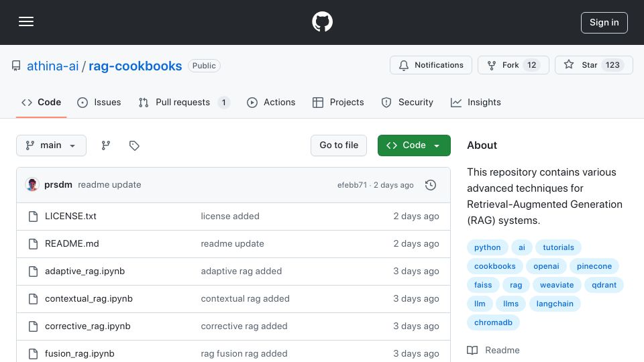This screenshot has width=644, height=362.
Task: Open contextual_rag.ipynb notebook
Action: tap(89, 299)
